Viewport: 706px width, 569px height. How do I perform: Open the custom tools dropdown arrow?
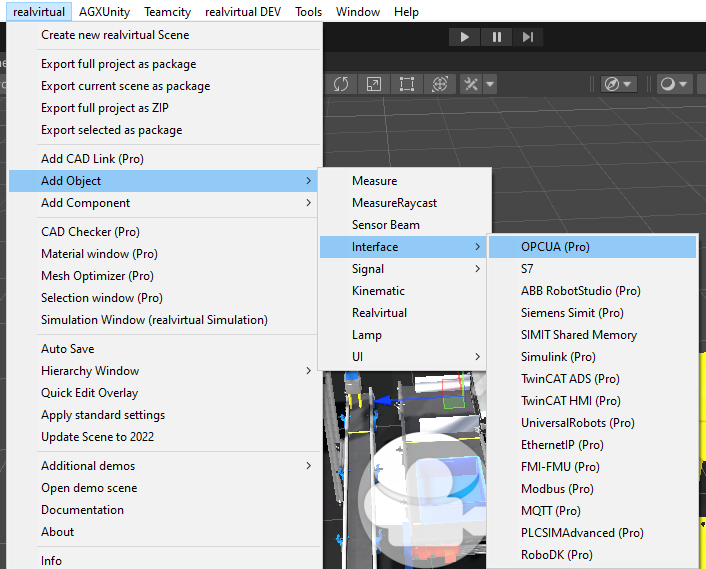(489, 84)
